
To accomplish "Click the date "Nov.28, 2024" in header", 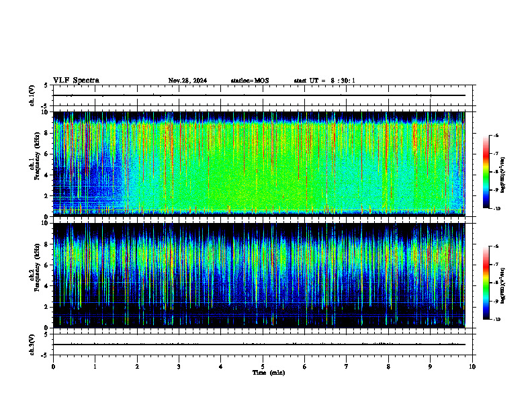I will pyautogui.click(x=187, y=81).
